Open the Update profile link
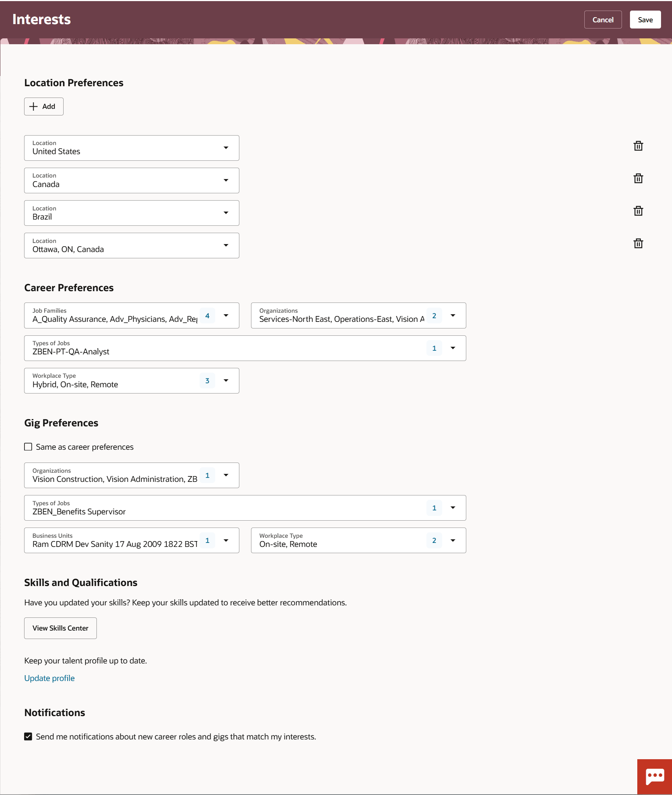Image resolution: width=672 pixels, height=795 pixels. click(x=49, y=678)
